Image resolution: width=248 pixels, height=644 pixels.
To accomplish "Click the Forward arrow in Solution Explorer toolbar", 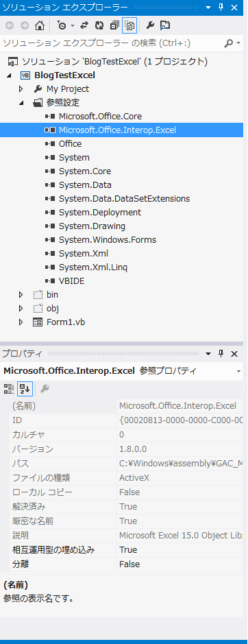I will 25,25.
